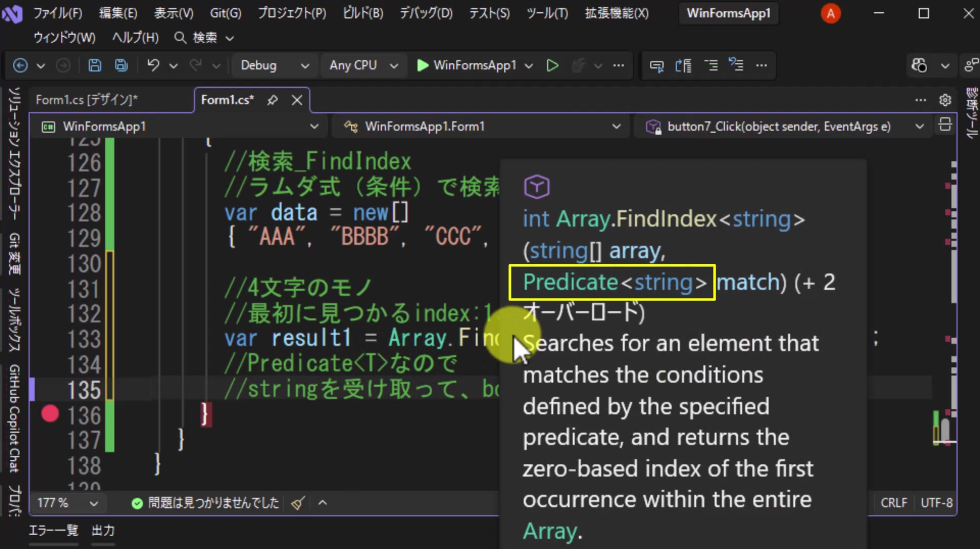Click the 検索 search box in the menu bar
The height and width of the screenshot is (549, 980).
click(204, 37)
